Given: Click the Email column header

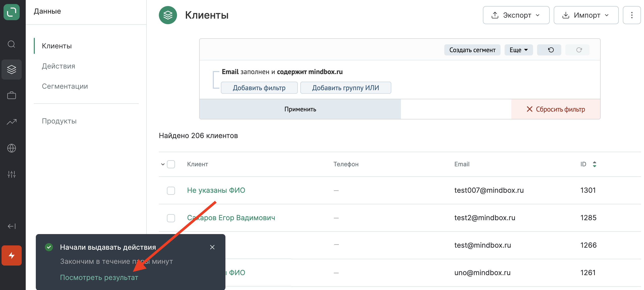Looking at the screenshot, I should click(x=462, y=164).
